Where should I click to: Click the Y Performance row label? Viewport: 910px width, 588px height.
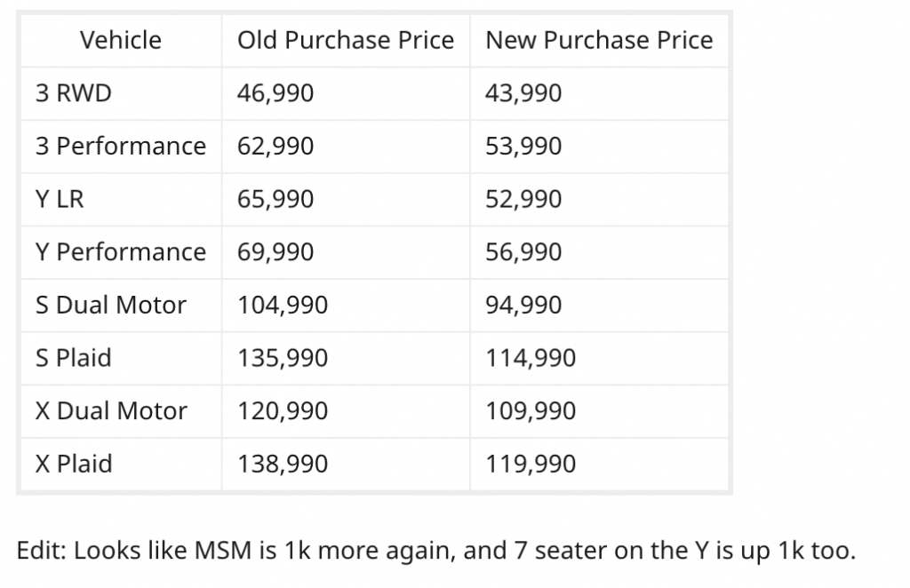coord(121,252)
